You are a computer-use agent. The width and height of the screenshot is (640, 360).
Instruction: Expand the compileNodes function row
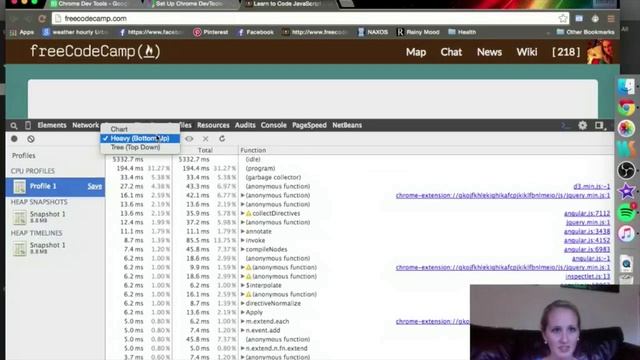242,249
